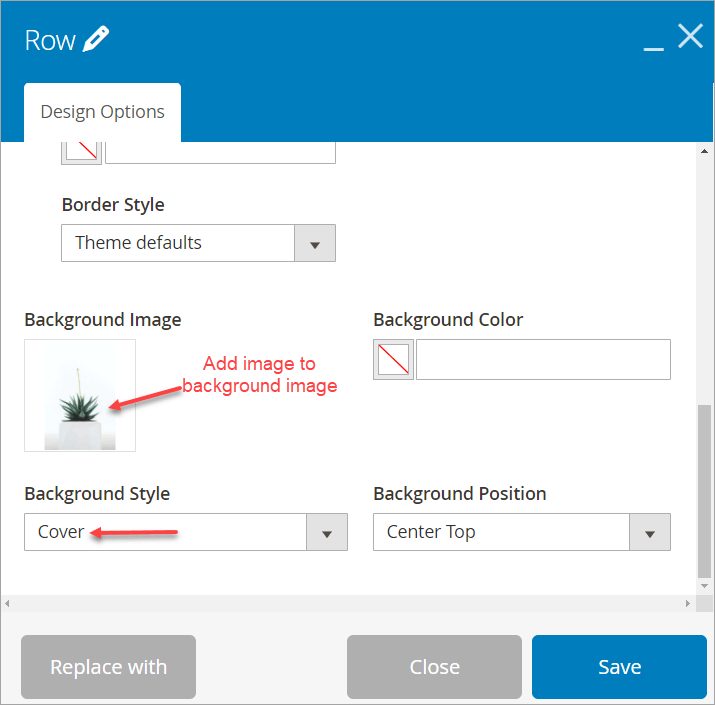
Task: Expand the Border Style dropdown arrow
Action: (x=315, y=243)
